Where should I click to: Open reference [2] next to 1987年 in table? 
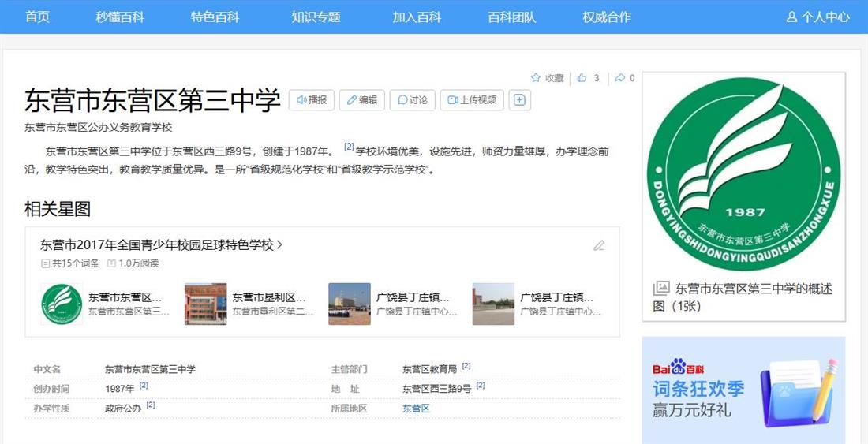coord(144,386)
